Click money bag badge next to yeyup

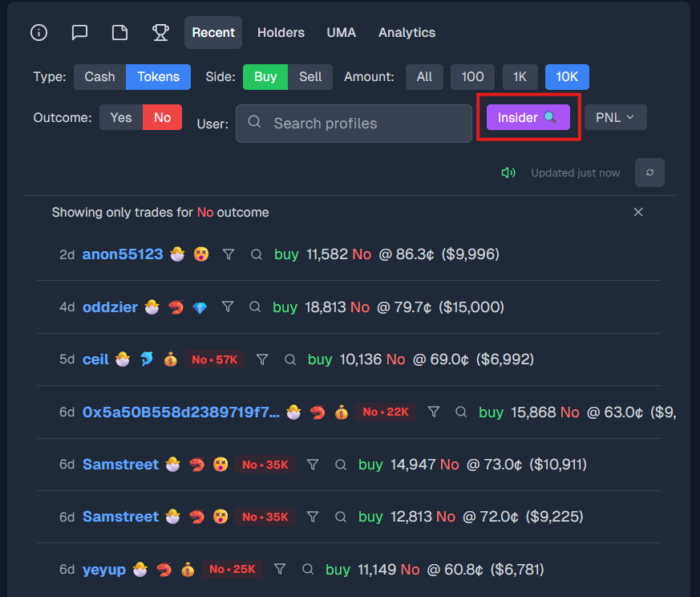[188, 570]
